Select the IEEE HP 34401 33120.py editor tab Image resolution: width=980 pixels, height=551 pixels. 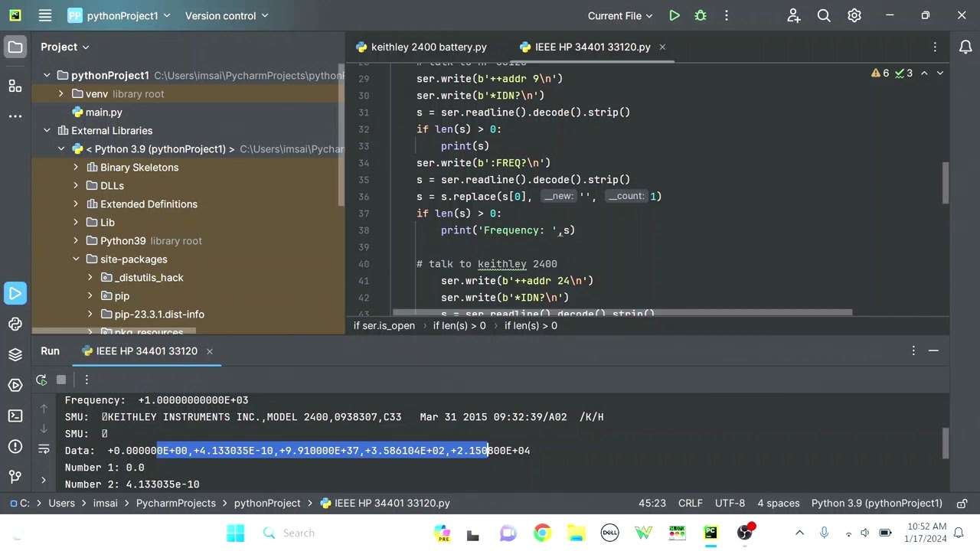(585, 47)
